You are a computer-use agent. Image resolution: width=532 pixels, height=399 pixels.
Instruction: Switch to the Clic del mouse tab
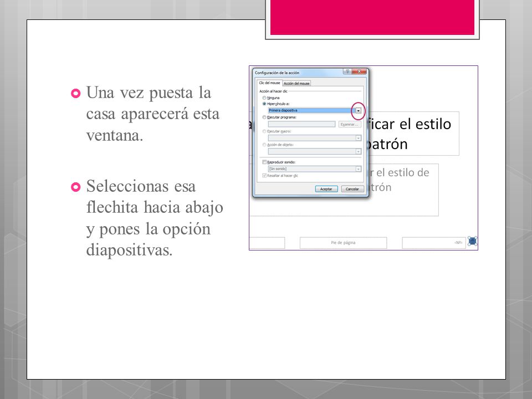[x=269, y=83]
